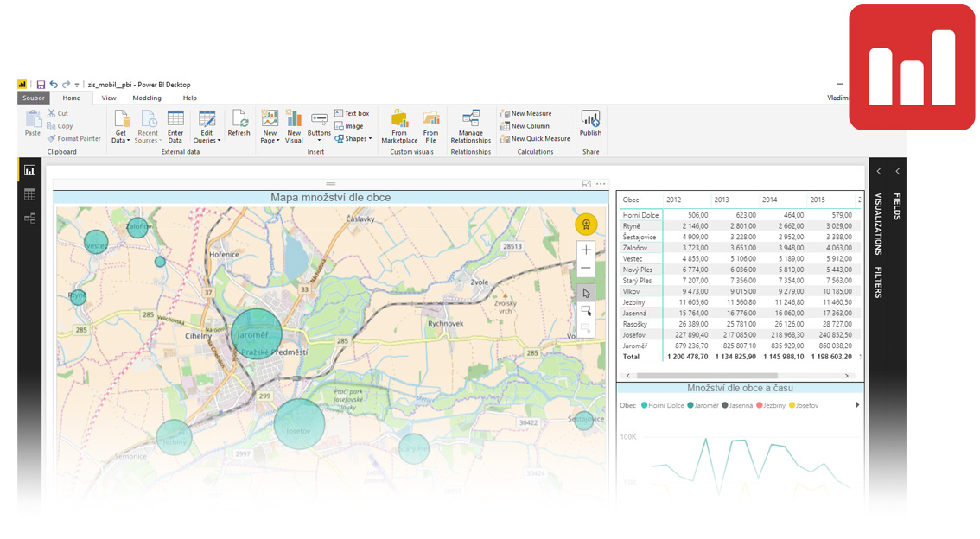Viewport: 980px width, 539px height.
Task: Click the large Jaroměř bubble on the map
Action: [257, 334]
